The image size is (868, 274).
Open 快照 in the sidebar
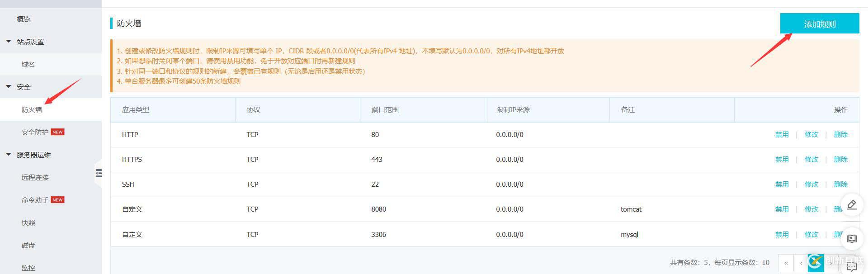(x=28, y=222)
